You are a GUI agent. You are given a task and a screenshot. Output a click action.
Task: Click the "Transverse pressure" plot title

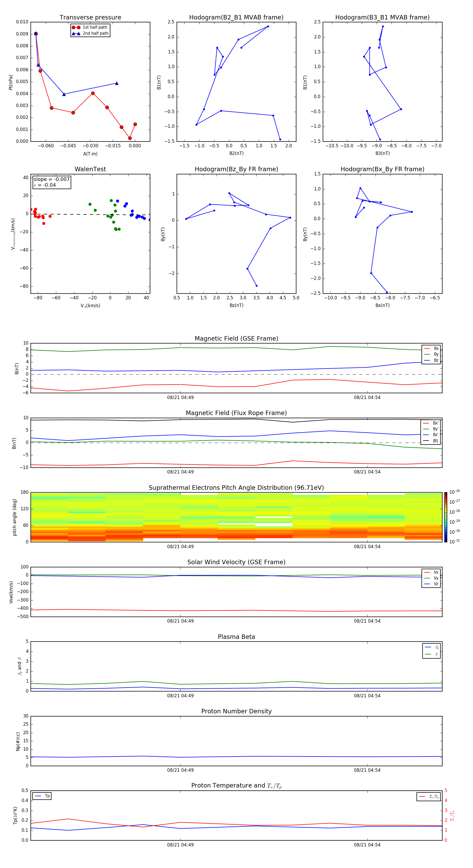point(90,17)
